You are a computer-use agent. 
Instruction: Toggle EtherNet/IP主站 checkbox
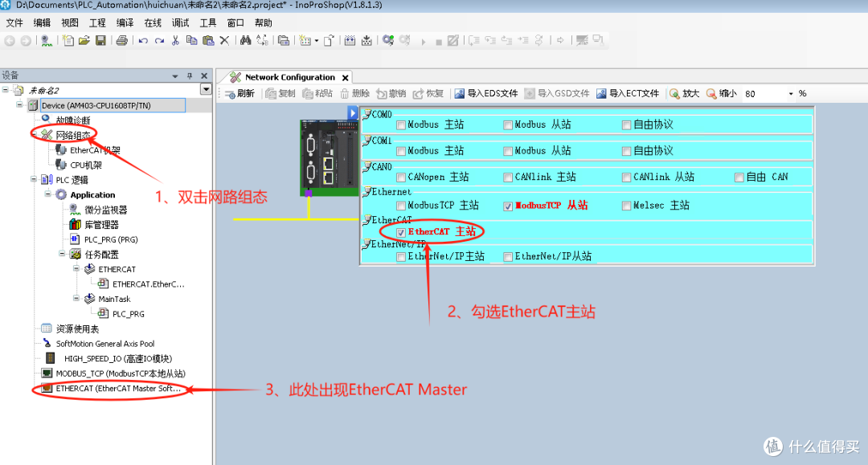tap(401, 257)
